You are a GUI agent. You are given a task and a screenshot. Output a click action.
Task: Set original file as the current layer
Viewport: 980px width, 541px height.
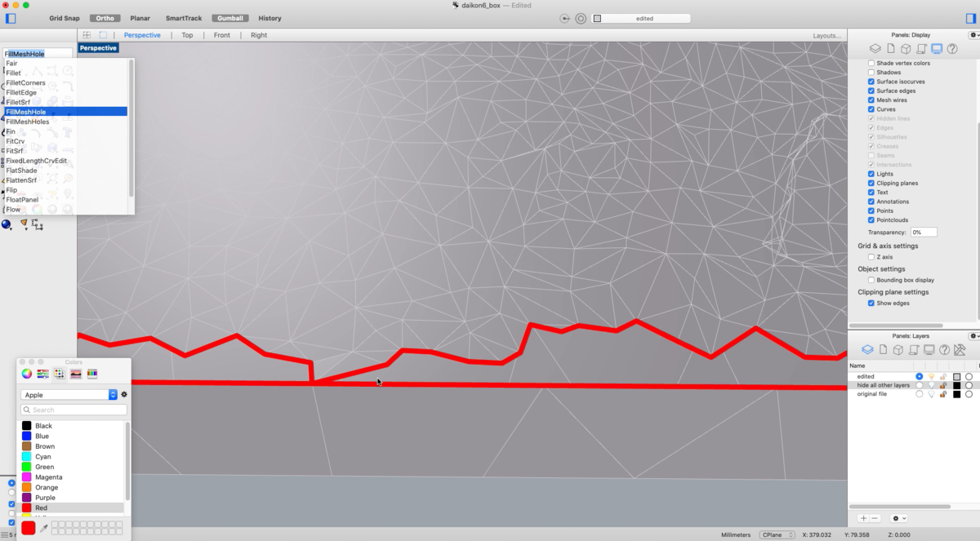pyautogui.click(x=920, y=394)
